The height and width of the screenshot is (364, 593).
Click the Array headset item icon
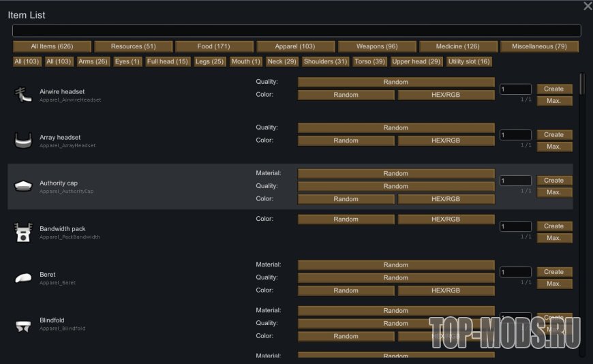(x=23, y=140)
